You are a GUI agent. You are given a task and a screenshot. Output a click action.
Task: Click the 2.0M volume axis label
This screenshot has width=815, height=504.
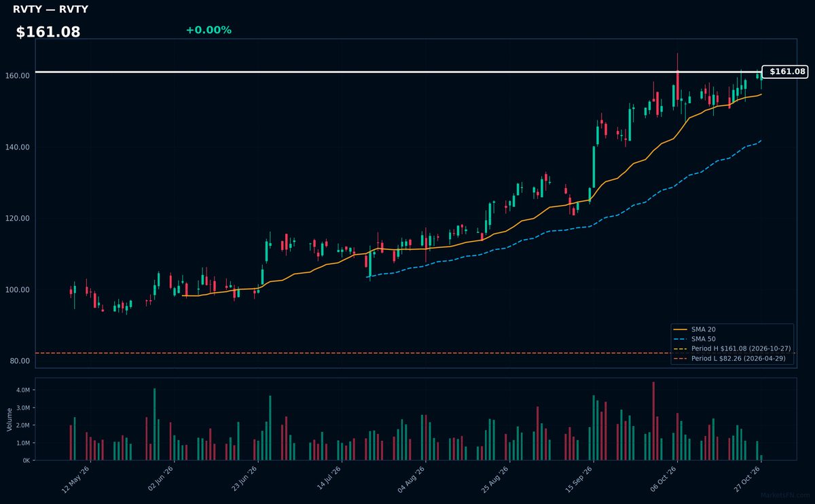pyautogui.click(x=22, y=425)
